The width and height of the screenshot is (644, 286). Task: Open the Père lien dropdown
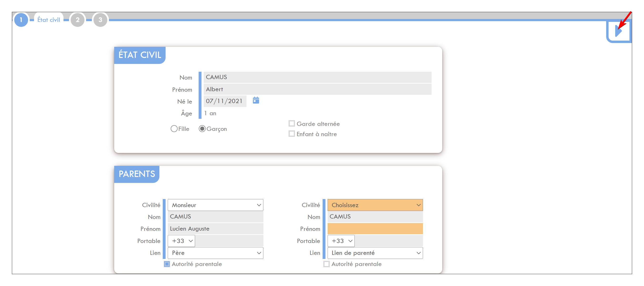pos(215,253)
